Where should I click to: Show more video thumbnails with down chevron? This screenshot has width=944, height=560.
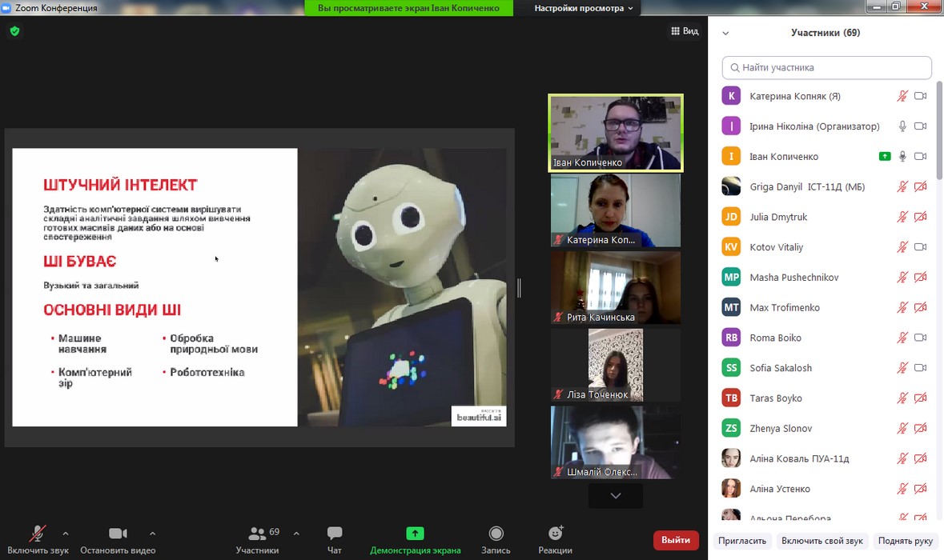click(x=615, y=496)
